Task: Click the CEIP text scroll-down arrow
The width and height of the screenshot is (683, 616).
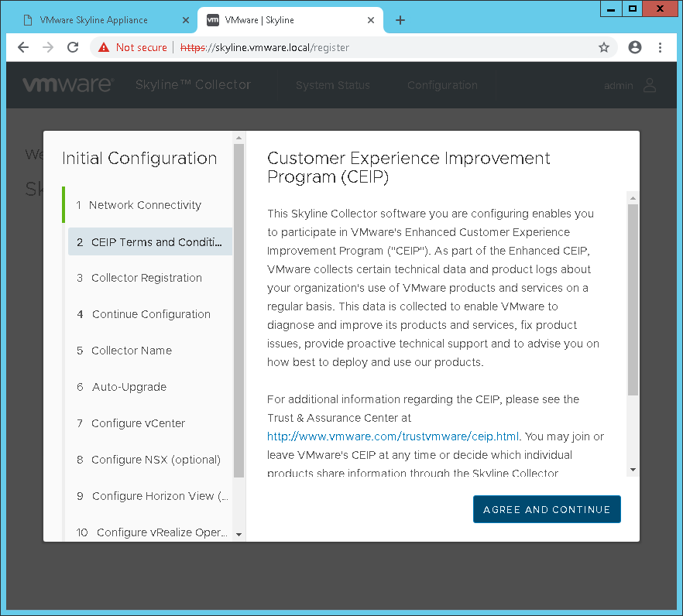Action: click(x=633, y=470)
